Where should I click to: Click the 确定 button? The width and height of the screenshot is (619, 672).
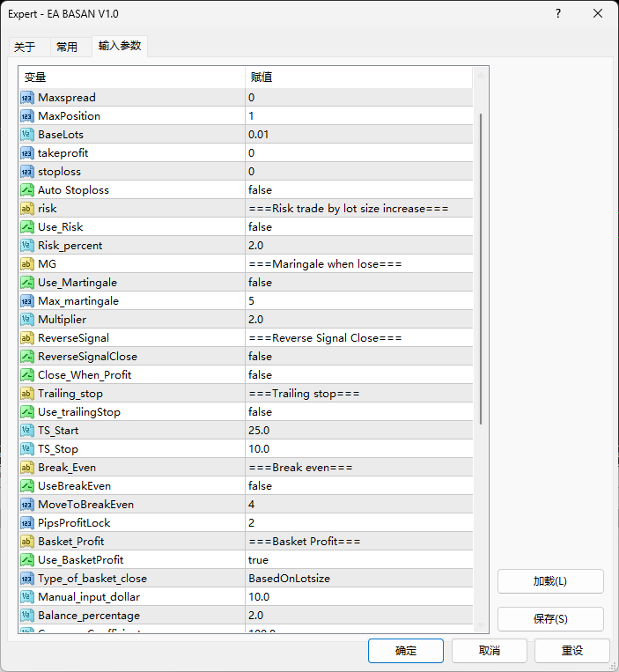406,651
